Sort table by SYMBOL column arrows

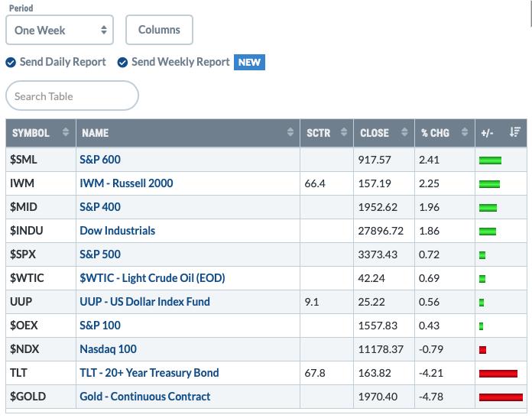(66, 131)
